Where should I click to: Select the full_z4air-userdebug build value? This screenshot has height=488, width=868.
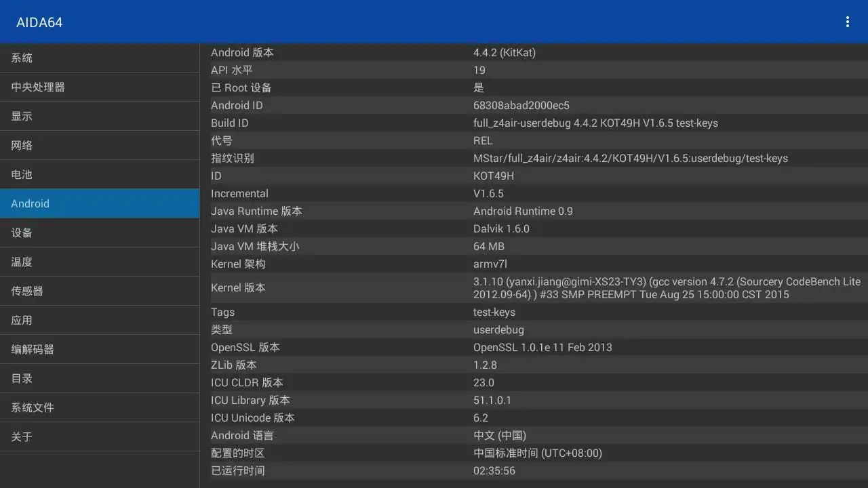point(595,123)
